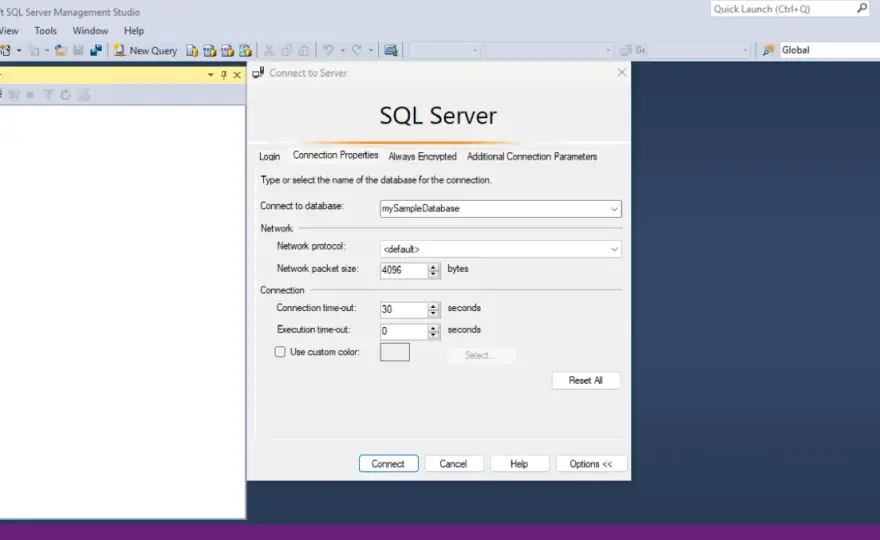Screen dimensions: 880x540
Task: Close the Object Explorer panel
Action: coord(237,75)
